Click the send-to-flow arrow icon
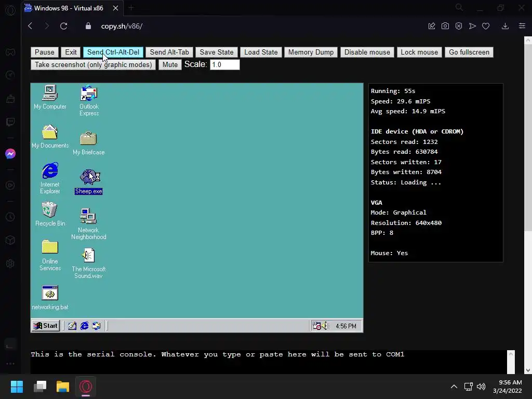532x399 pixels. (x=472, y=26)
